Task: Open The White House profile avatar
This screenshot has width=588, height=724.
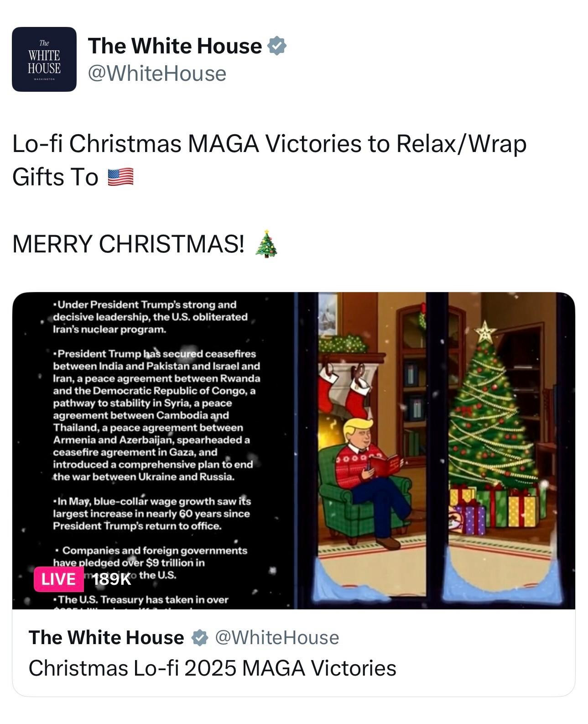Action: coord(44,59)
